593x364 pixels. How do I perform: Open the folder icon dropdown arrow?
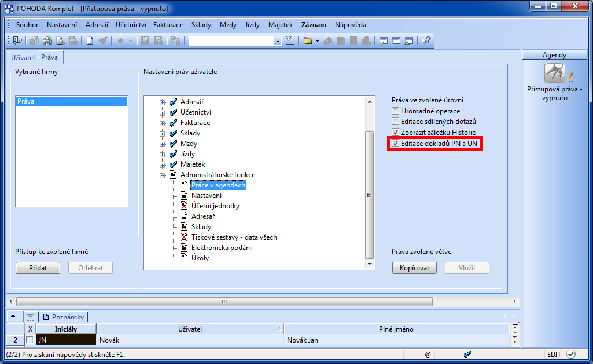tap(317, 41)
